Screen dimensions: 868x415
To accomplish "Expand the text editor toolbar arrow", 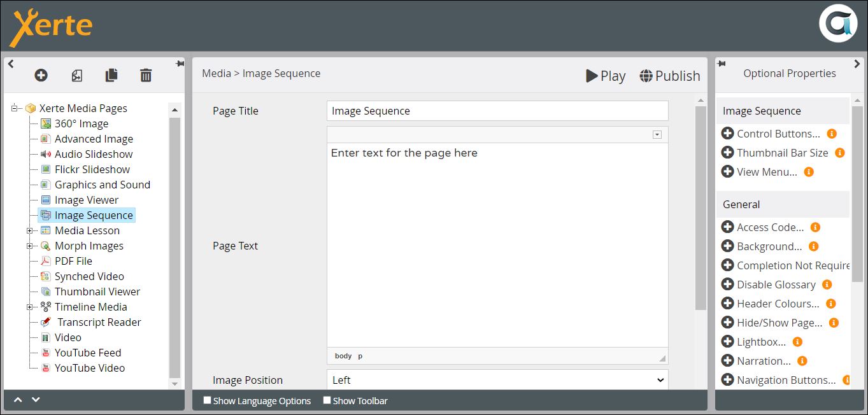I will click(x=657, y=135).
